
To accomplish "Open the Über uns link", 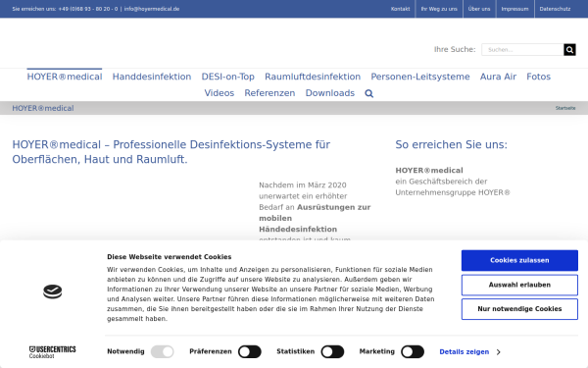I will (479, 9).
